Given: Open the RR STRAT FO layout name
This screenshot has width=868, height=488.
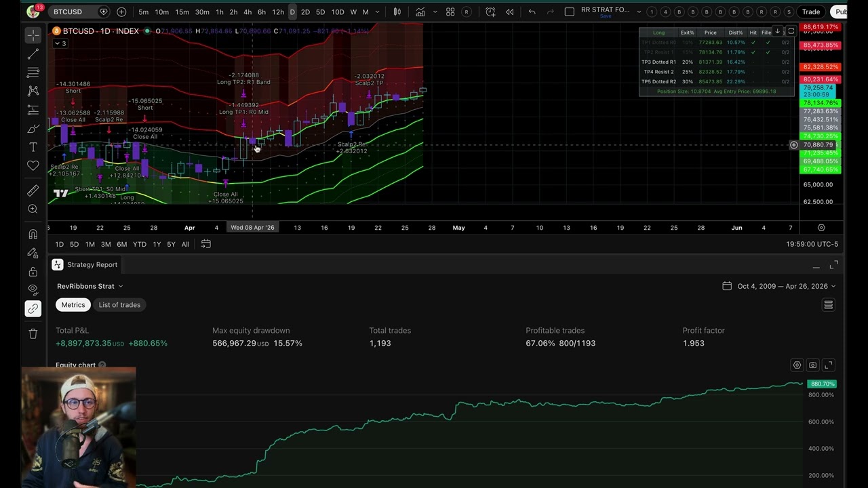Looking at the screenshot, I should coord(605,11).
